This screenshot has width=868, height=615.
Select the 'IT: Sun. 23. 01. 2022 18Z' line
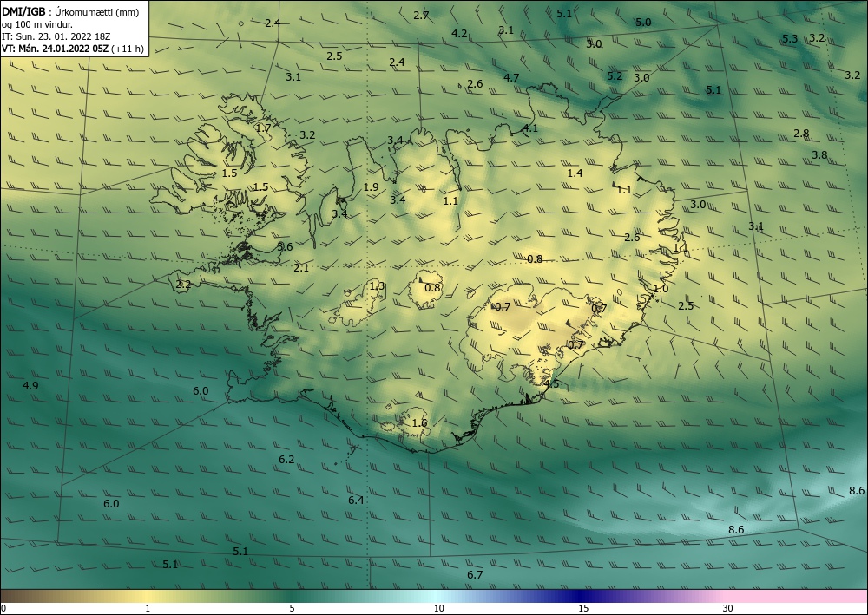[x=56, y=36]
